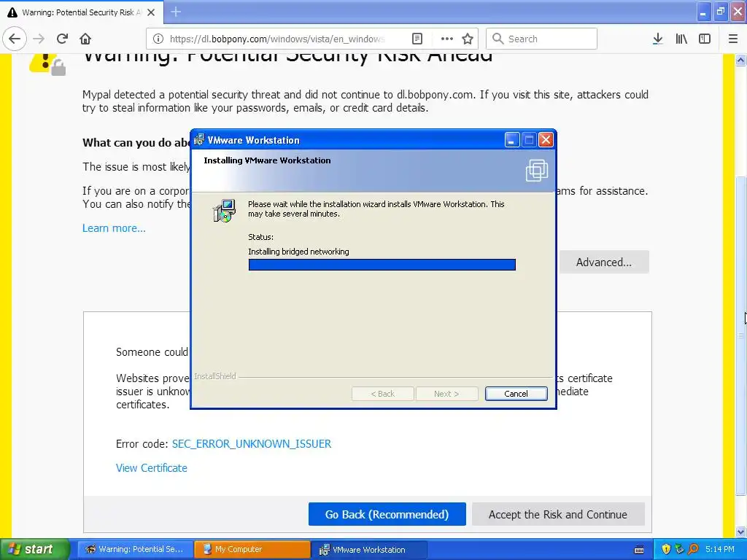Restore down the browser window
Image resolution: width=747 pixels, height=560 pixels.
point(721,12)
